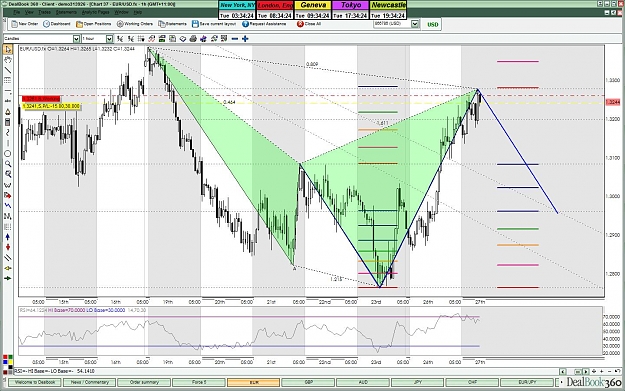The image size is (625, 391).
Task: Click the Newcastle clock widget
Action: click(388, 10)
